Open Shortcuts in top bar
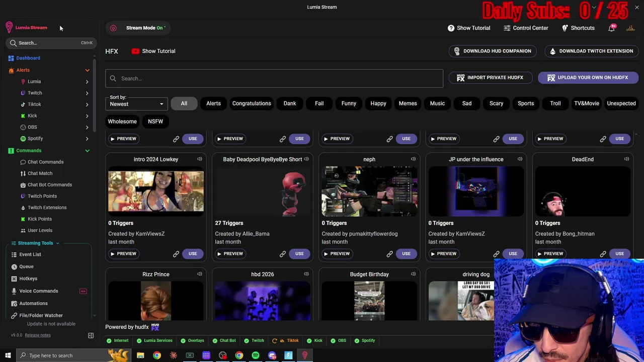The image size is (644, 362). pos(578,28)
